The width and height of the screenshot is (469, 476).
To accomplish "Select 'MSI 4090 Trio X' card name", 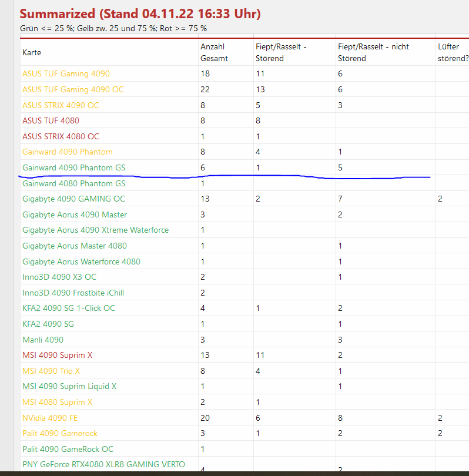I will coord(51,371).
